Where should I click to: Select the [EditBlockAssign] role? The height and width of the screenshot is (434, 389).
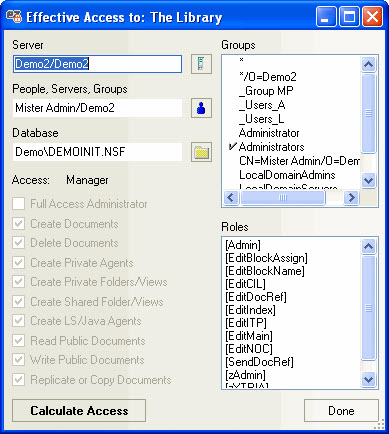click(266, 258)
